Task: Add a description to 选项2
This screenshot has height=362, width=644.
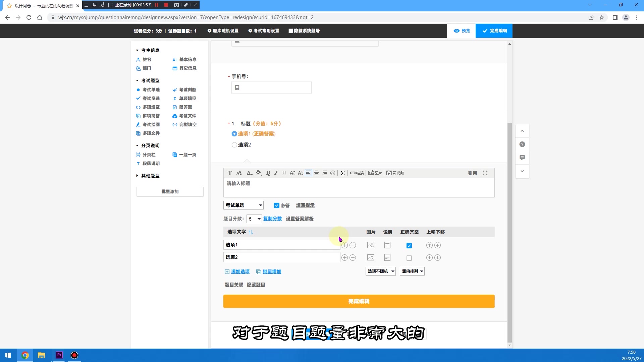Action: tap(387, 258)
